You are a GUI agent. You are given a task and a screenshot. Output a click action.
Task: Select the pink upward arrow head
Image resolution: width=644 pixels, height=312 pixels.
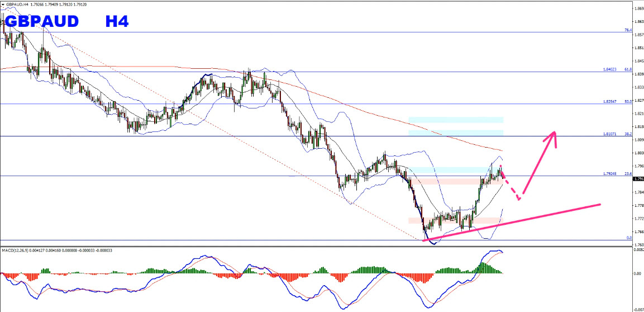pos(553,135)
